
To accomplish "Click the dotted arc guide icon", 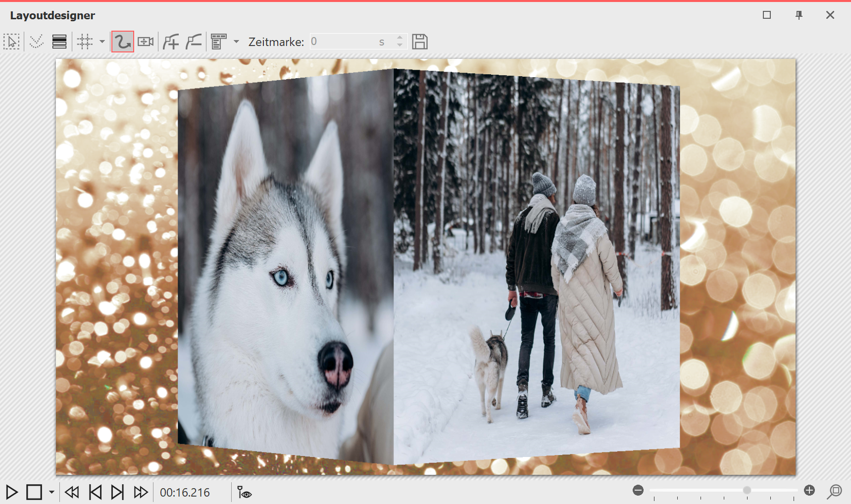I will coord(36,42).
